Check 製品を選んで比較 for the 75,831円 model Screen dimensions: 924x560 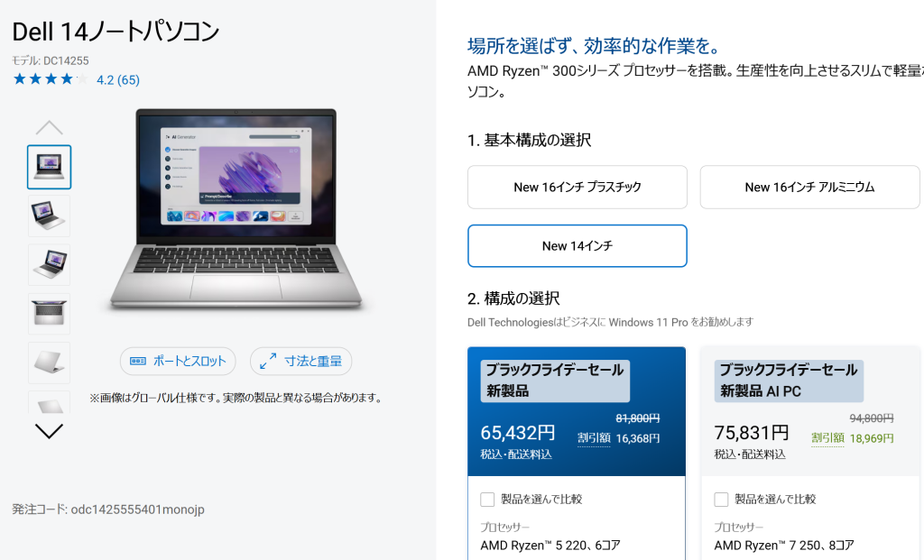(721, 500)
